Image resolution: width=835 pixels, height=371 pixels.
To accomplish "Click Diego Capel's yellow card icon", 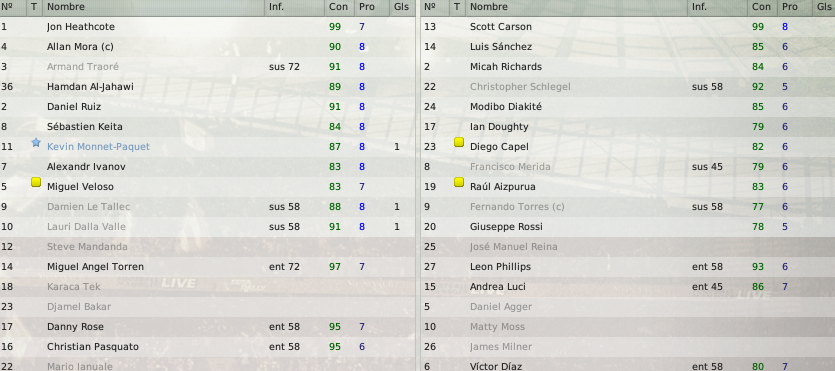I will pyautogui.click(x=459, y=143).
